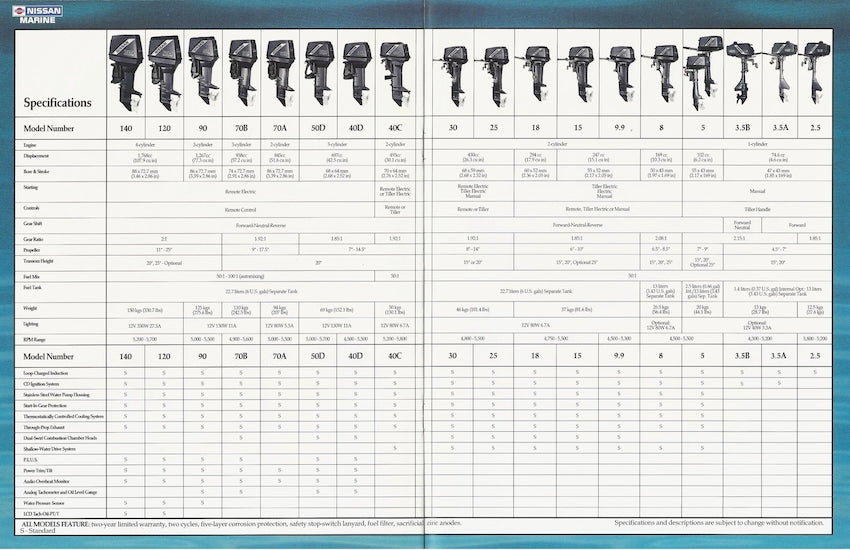
Task: Click 'Thermostatically Controlled Cooling System' label
Action: (63, 417)
